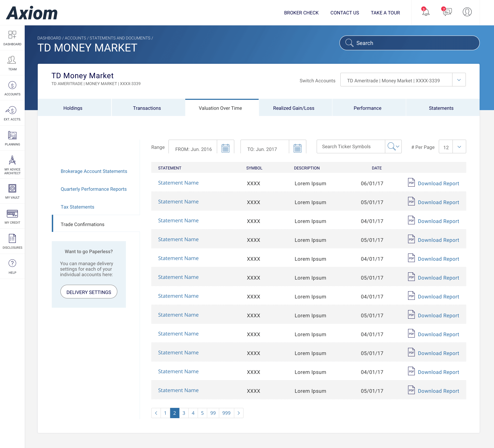Click the PDF icon in the second row
This screenshot has height=448, width=494.
411,201
